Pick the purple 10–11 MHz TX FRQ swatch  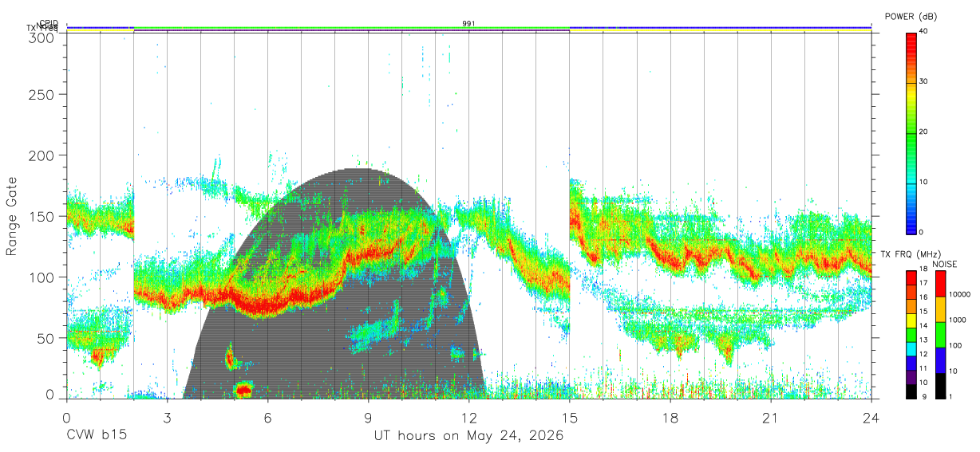(911, 376)
